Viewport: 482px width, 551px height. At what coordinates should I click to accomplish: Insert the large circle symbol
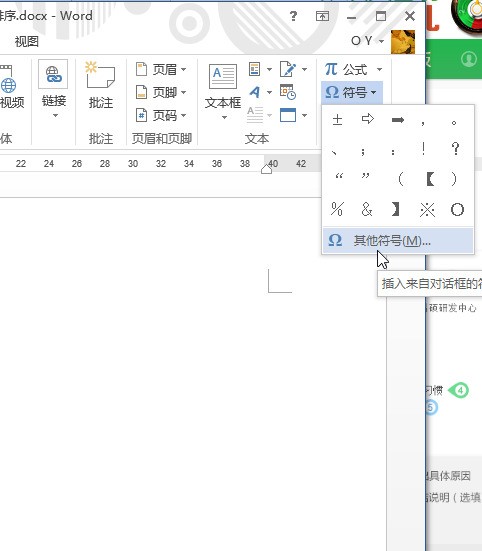[x=457, y=209]
